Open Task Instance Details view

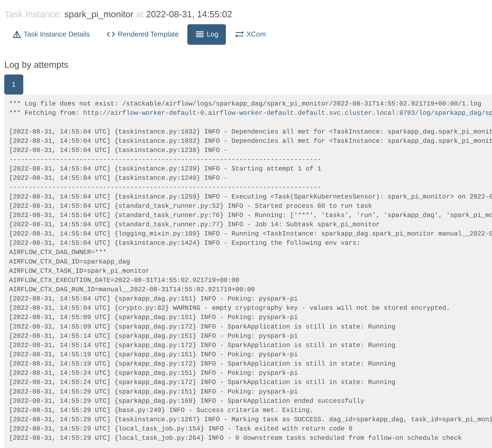click(51, 34)
